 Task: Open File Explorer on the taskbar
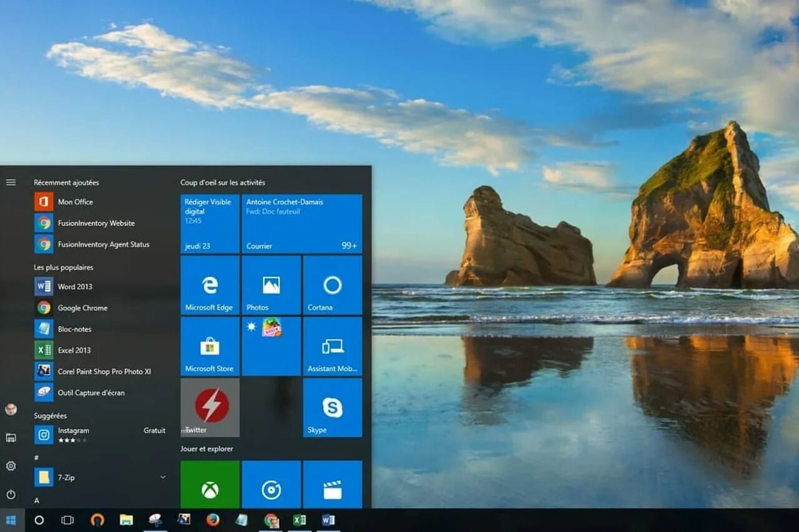[x=126, y=520]
